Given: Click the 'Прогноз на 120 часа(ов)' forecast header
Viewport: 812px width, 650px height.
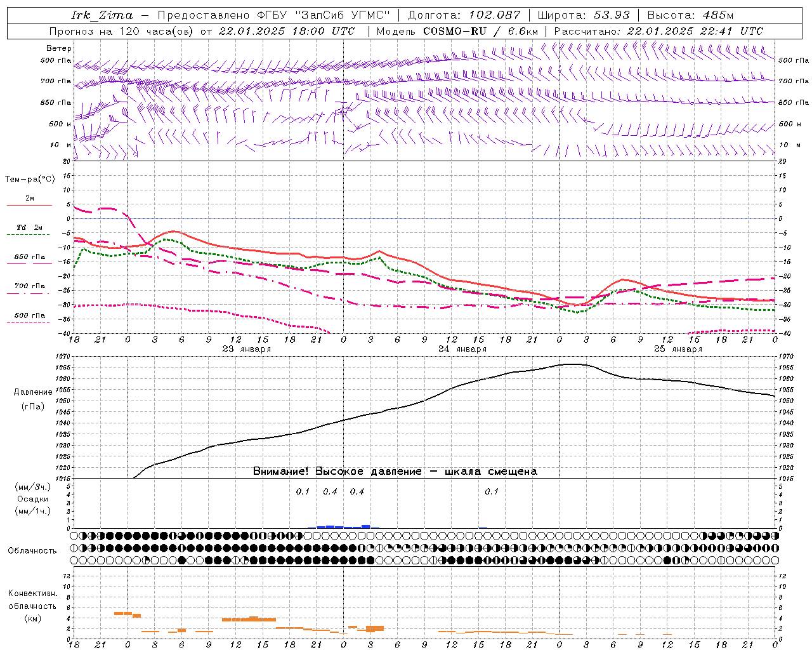Looking at the screenshot, I should click(x=122, y=31).
